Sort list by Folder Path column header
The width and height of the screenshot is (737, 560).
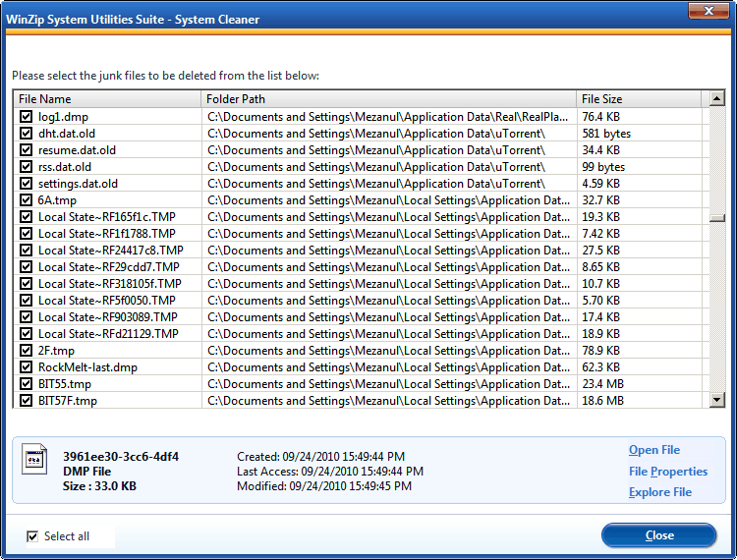(389, 99)
